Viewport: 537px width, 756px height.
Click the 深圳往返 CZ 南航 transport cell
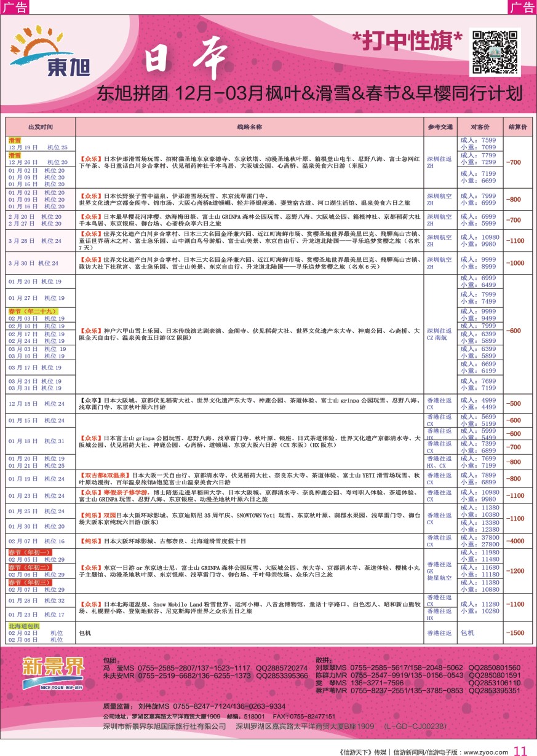click(440, 334)
